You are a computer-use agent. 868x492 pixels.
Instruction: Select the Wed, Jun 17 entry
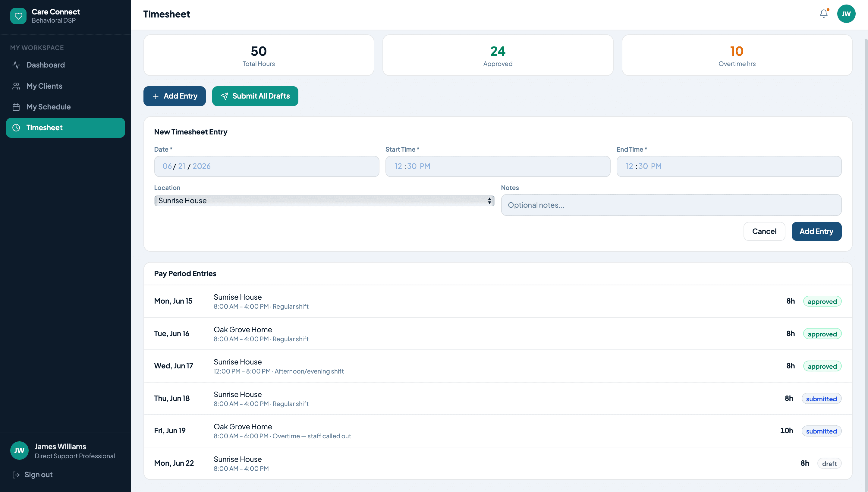click(498, 366)
